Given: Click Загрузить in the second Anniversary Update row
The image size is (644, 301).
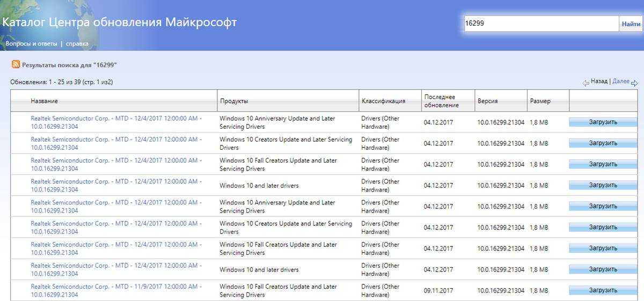Looking at the screenshot, I should point(603,206).
